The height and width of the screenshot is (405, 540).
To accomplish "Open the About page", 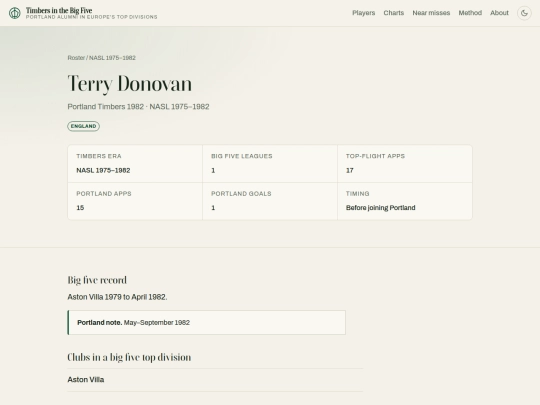I will coord(499,13).
